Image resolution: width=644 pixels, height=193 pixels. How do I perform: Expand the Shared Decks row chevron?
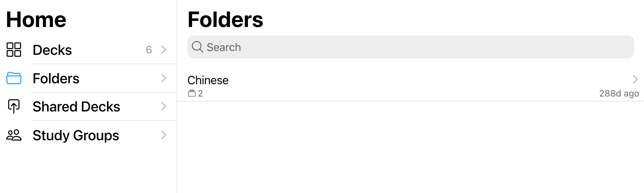[x=164, y=106]
